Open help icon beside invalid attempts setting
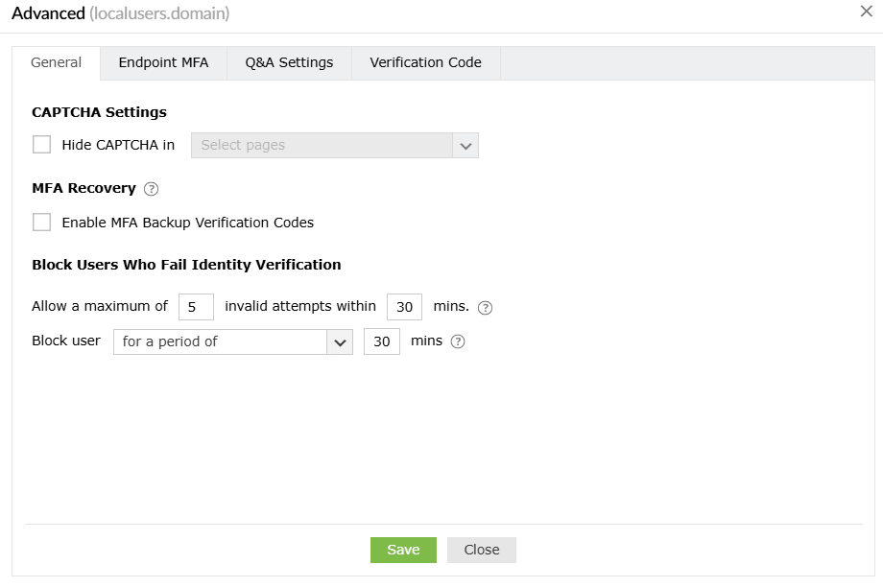883x588 pixels. click(485, 306)
